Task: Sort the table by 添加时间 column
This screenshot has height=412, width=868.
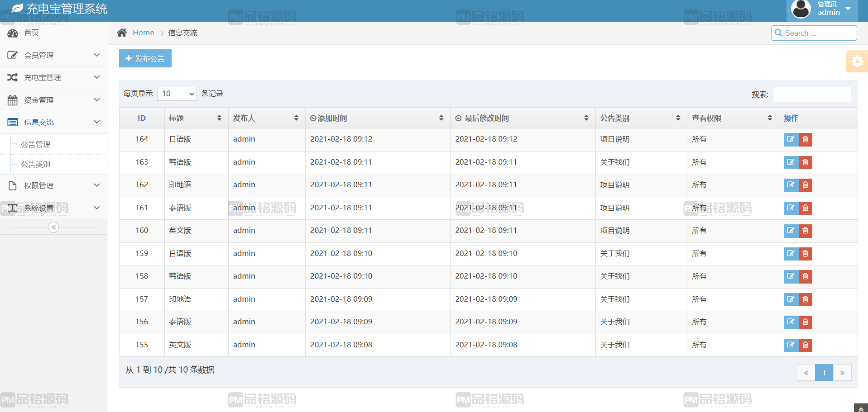Action: tap(378, 118)
